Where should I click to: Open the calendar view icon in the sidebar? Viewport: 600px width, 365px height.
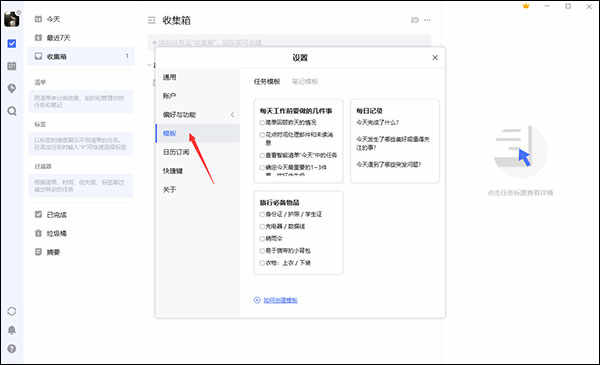pos(12,66)
